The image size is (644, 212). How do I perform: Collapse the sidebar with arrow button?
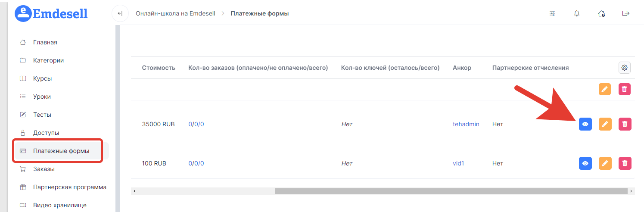[x=120, y=13]
